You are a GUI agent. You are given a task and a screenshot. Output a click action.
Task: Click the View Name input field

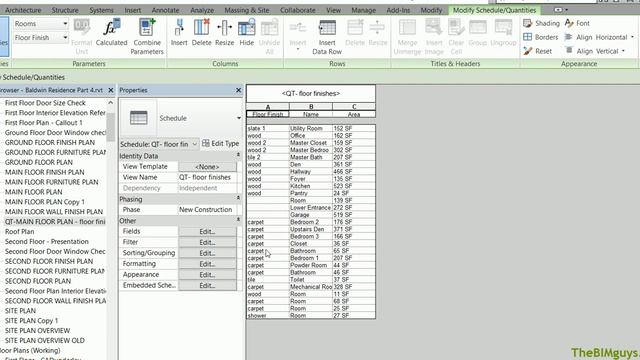point(207,177)
